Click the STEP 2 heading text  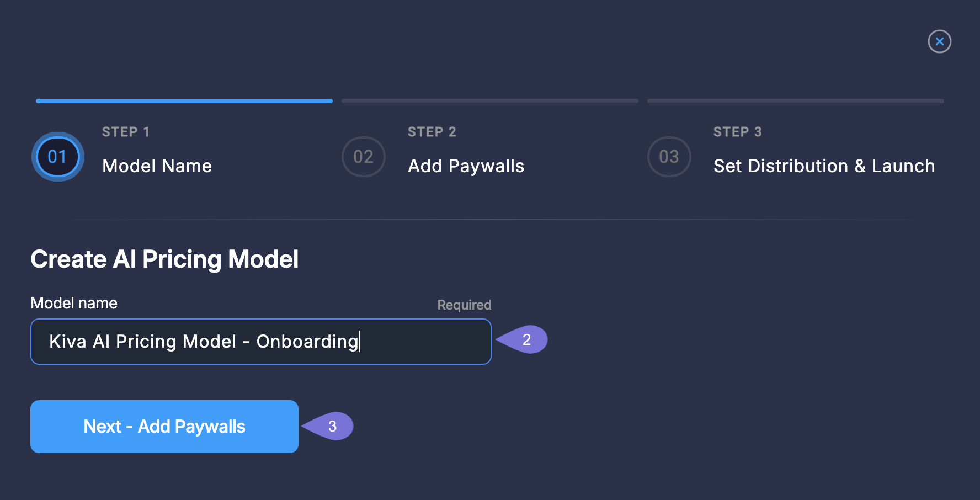tap(432, 131)
